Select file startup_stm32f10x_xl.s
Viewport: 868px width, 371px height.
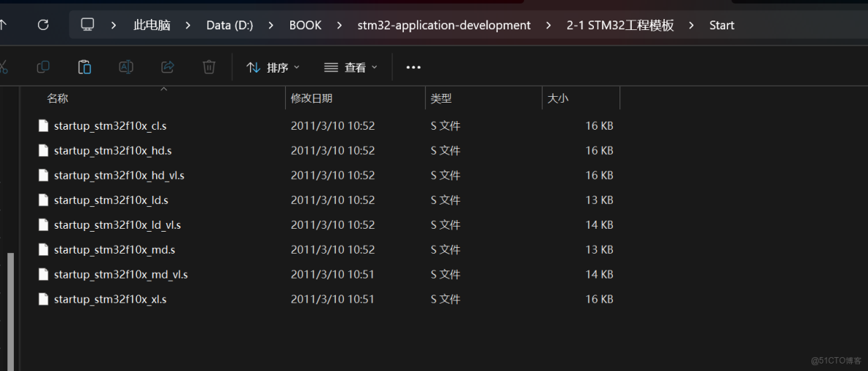point(110,299)
